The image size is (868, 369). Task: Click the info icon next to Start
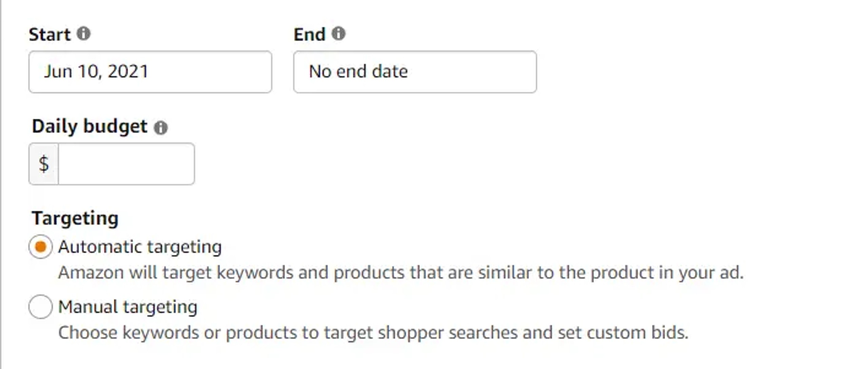click(83, 34)
